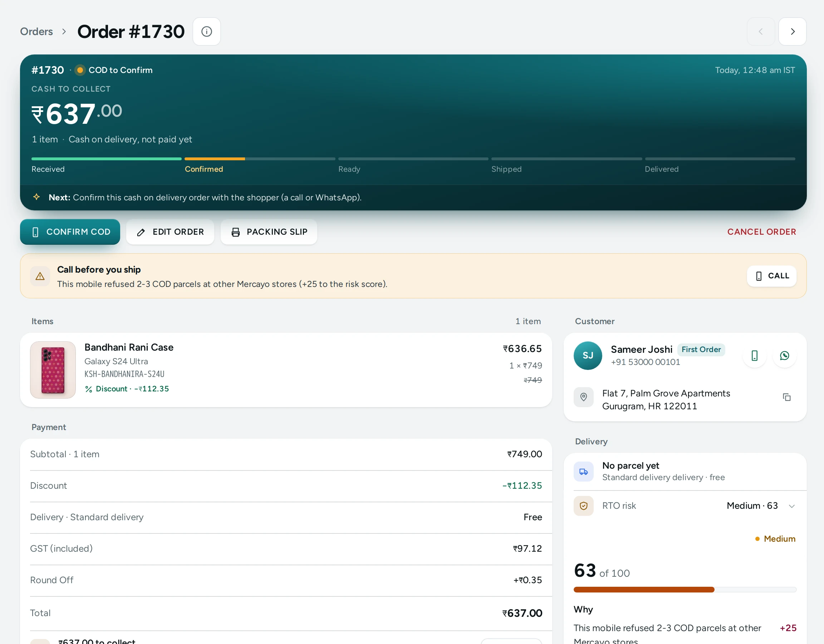Copy the delivery address
The width and height of the screenshot is (824, 644).
(x=786, y=397)
